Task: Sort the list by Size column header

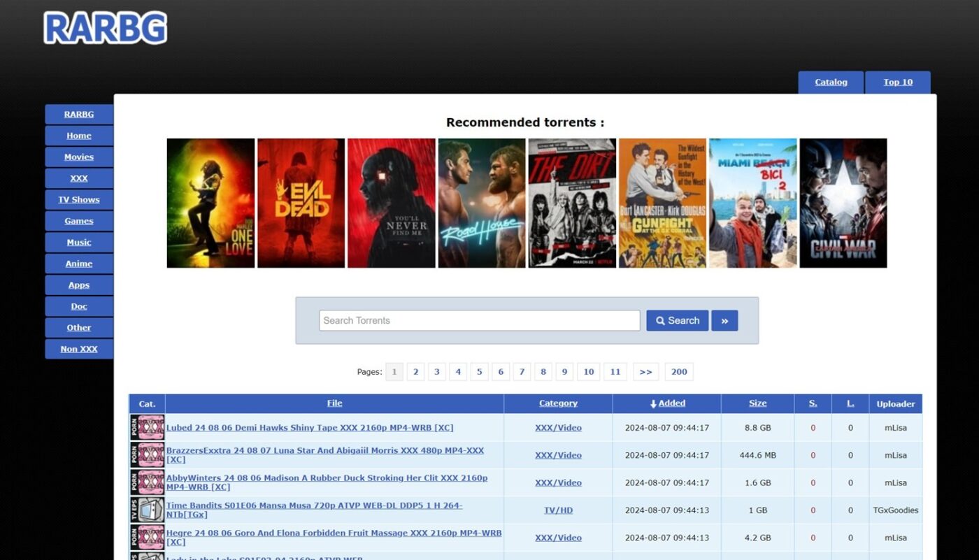Action: click(757, 403)
